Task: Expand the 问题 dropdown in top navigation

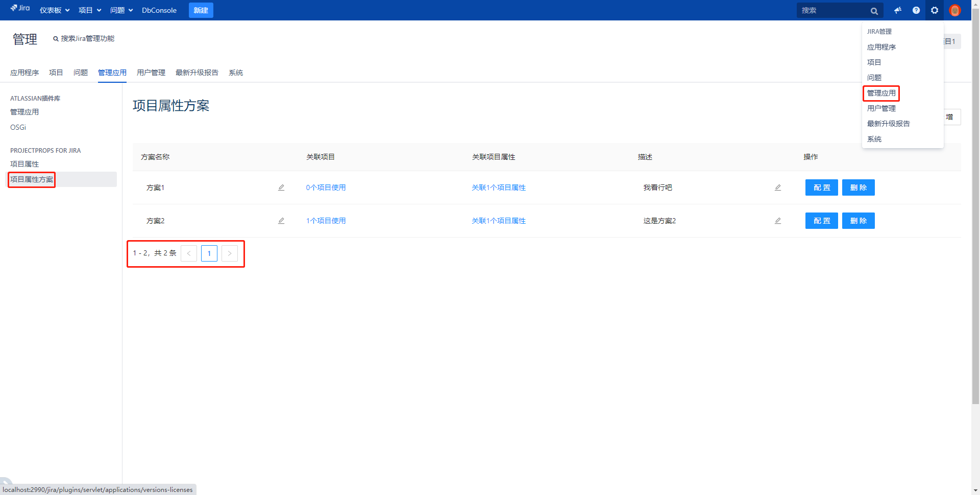Action: 121,10
